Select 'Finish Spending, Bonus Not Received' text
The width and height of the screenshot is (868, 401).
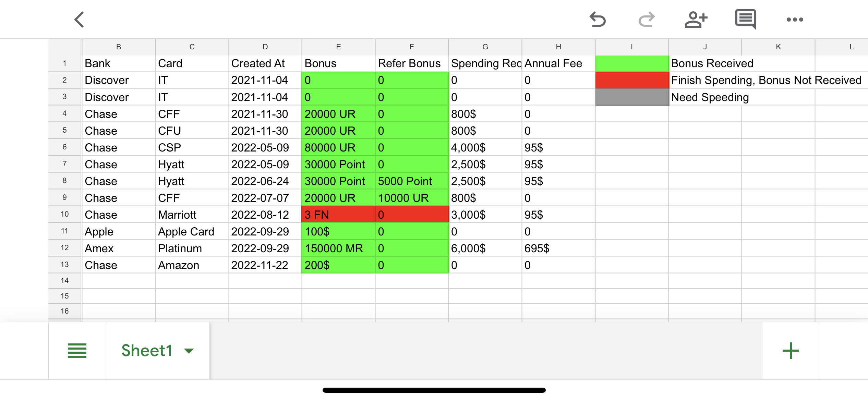(766, 80)
